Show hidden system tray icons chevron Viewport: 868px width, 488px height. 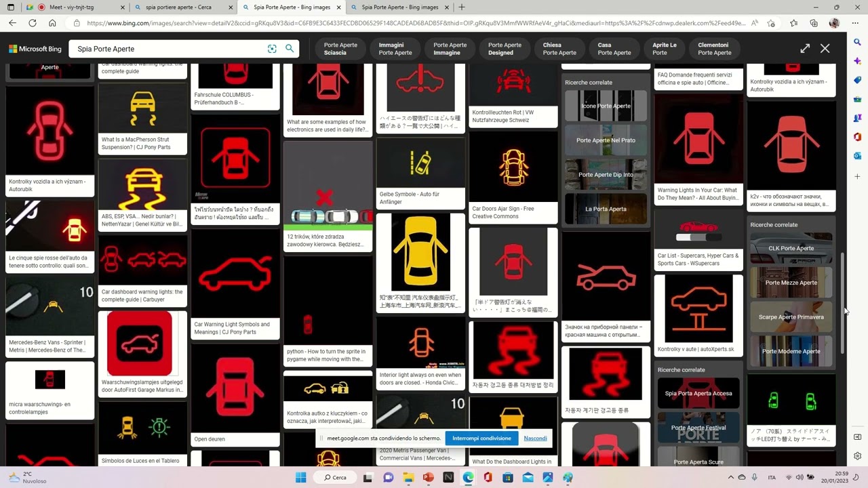[x=731, y=478]
